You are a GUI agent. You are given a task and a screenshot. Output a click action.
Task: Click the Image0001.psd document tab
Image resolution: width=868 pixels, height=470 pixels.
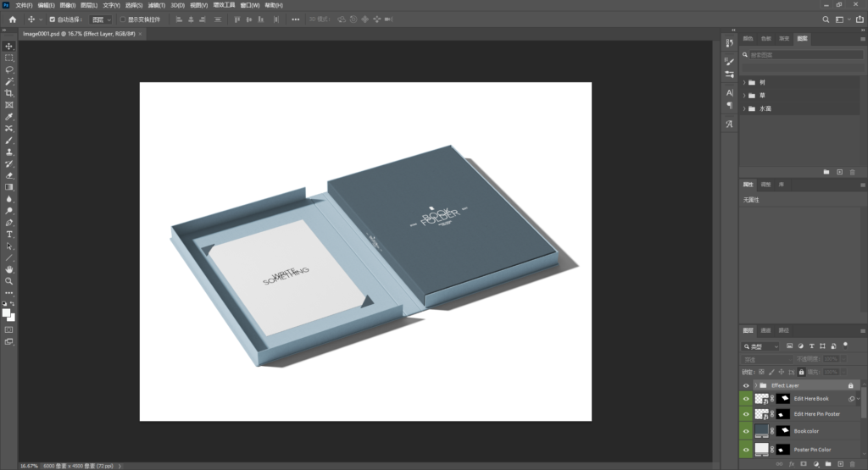(79, 34)
